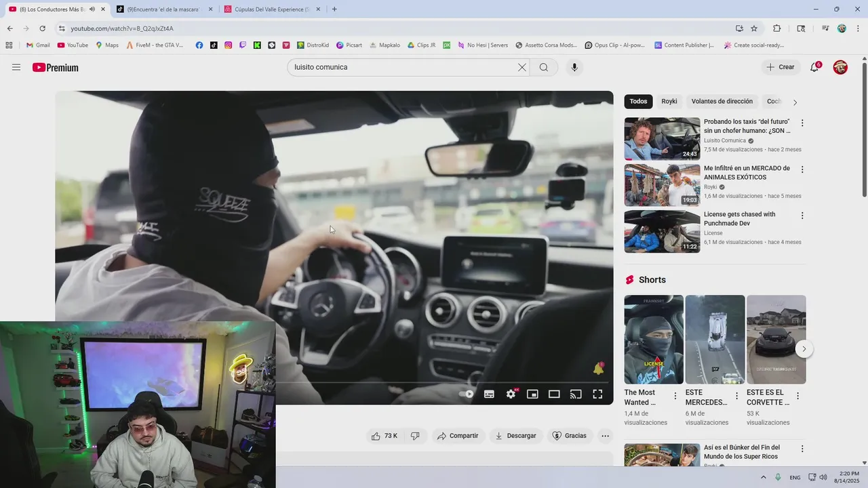This screenshot has height=488, width=868.
Task: Open a new browser tab
Action: (334, 9)
